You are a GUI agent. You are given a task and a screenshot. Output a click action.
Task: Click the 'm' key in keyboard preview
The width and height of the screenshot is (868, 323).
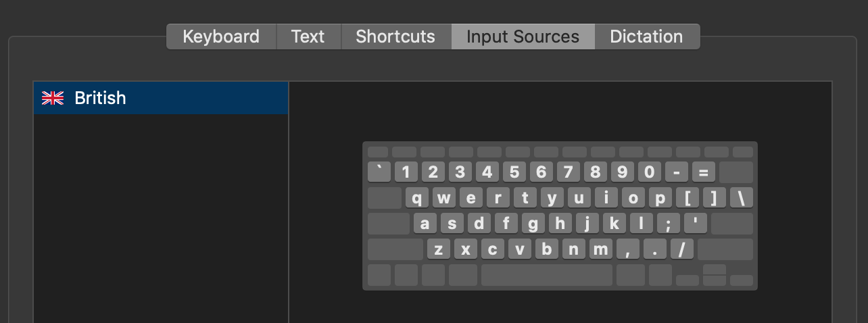(600, 249)
